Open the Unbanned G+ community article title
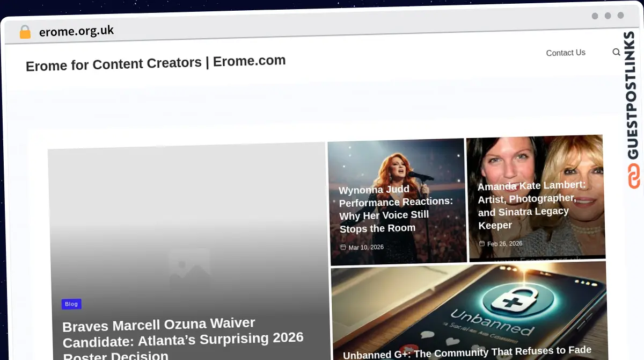This screenshot has width=644, height=360. pyautogui.click(x=467, y=352)
